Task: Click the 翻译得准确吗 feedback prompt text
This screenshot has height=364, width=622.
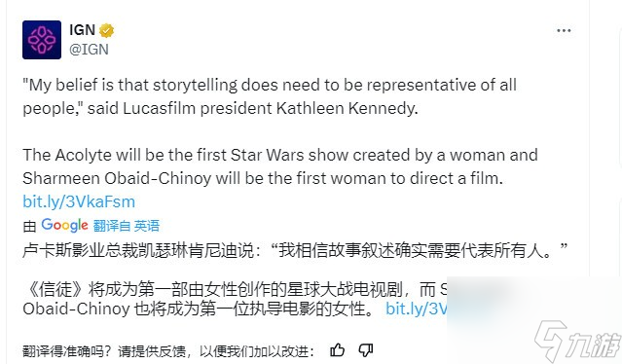Action: [x=168, y=351]
